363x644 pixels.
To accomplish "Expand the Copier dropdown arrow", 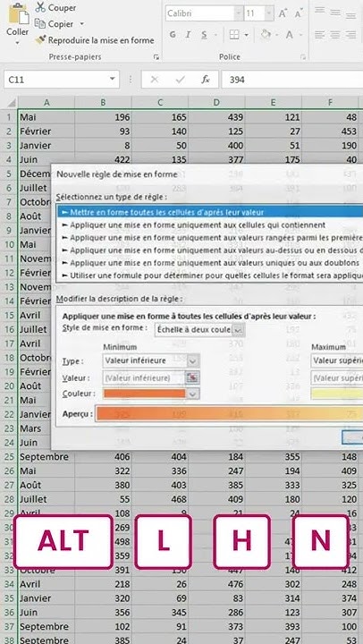I will click(81, 24).
